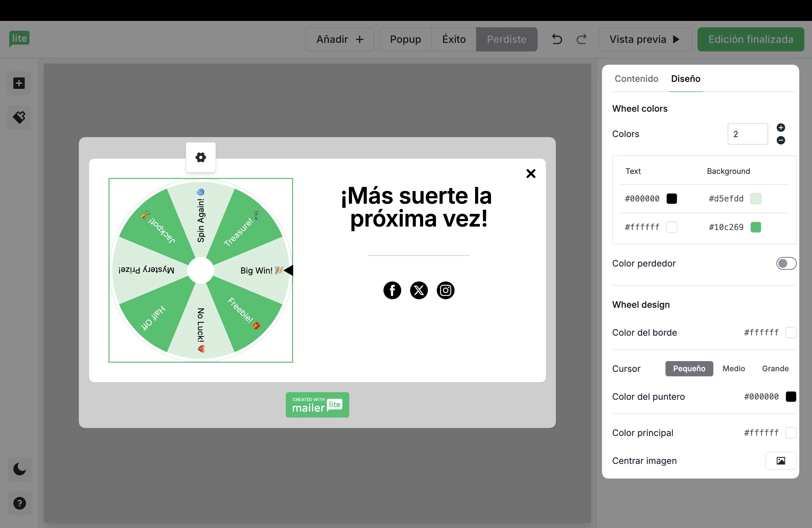This screenshot has width=812, height=528.
Task: Open wheel settings gear icon
Action: [x=200, y=157]
